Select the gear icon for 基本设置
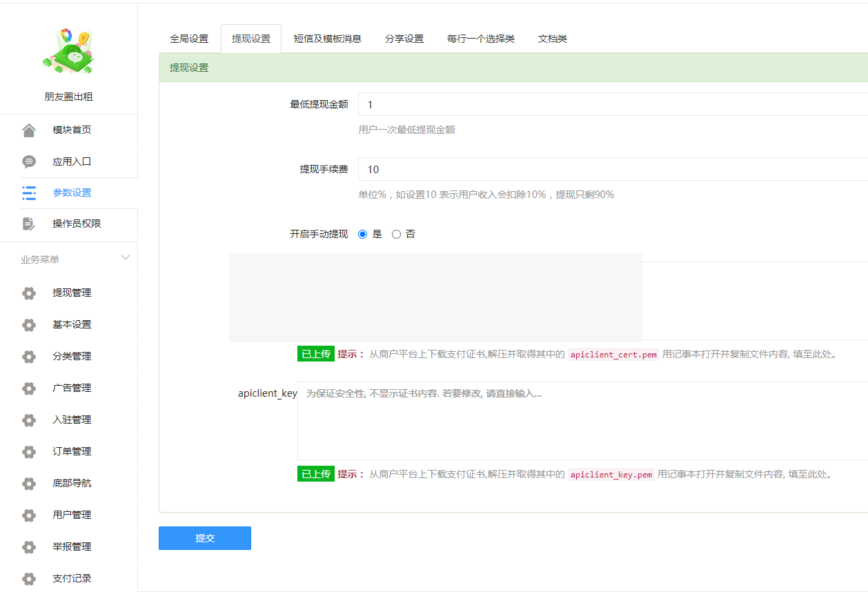This screenshot has height=592, width=868. [x=28, y=324]
